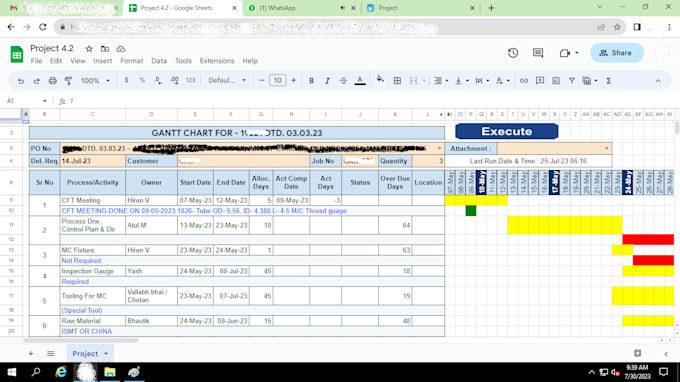Open horizontal align dropdown
This screenshot has width=680, height=382.
(441, 81)
